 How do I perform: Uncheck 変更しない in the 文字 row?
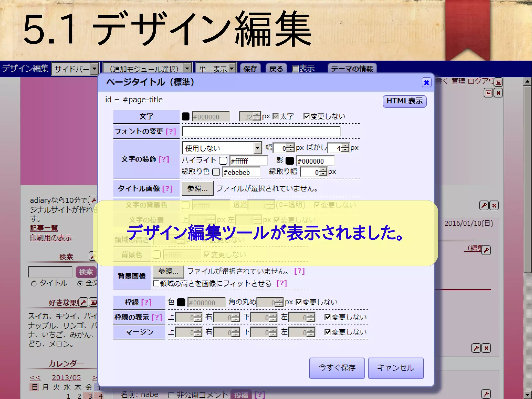click(307, 116)
